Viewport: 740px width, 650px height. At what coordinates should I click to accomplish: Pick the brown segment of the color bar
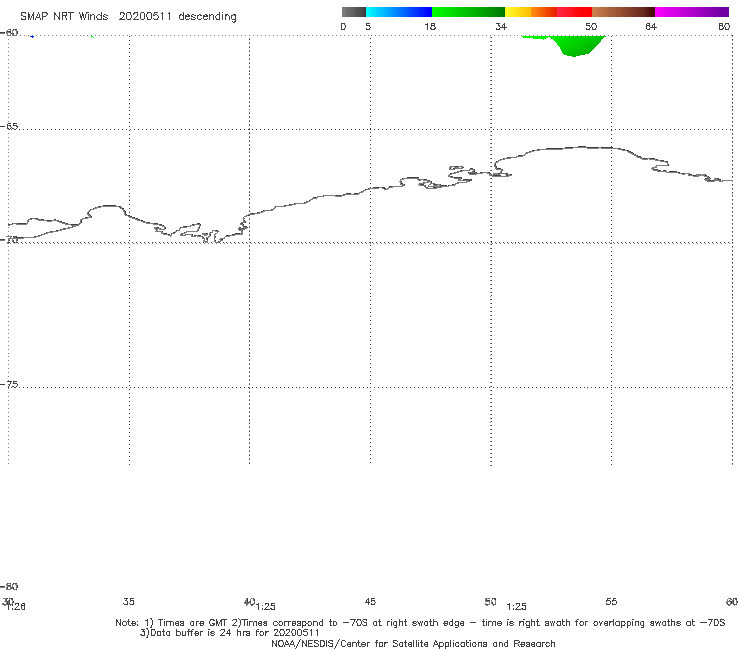(623, 12)
